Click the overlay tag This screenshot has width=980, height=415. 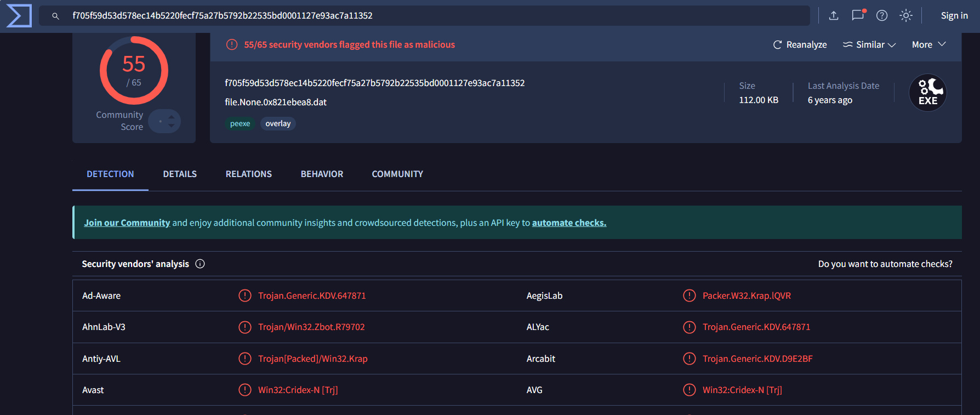coord(278,123)
